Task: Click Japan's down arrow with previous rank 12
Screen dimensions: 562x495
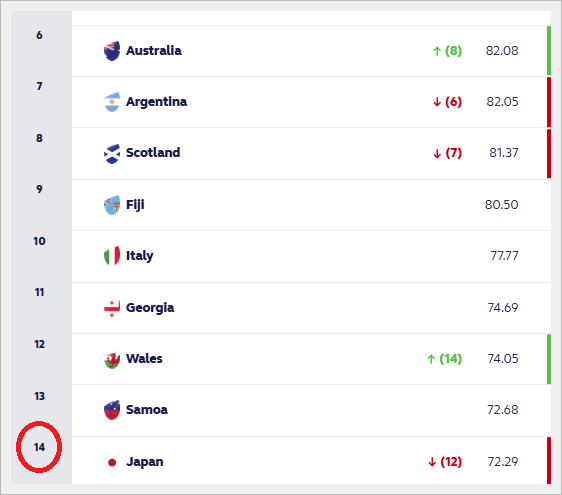Action: click(x=432, y=462)
